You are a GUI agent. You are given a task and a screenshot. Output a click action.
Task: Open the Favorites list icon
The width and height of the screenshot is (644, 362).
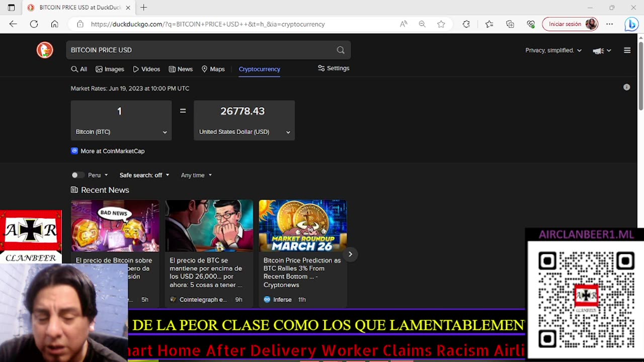489,24
